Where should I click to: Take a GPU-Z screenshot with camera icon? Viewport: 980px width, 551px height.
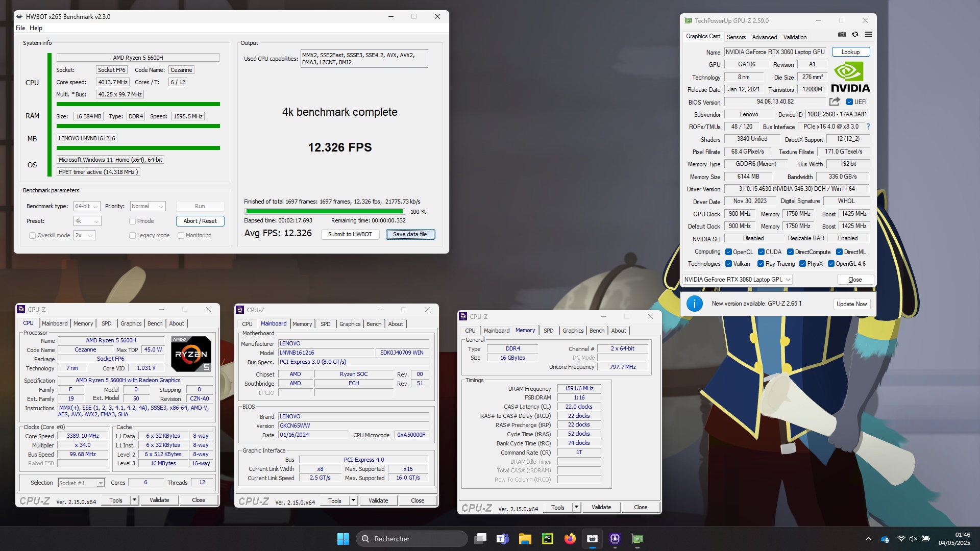coord(842,35)
